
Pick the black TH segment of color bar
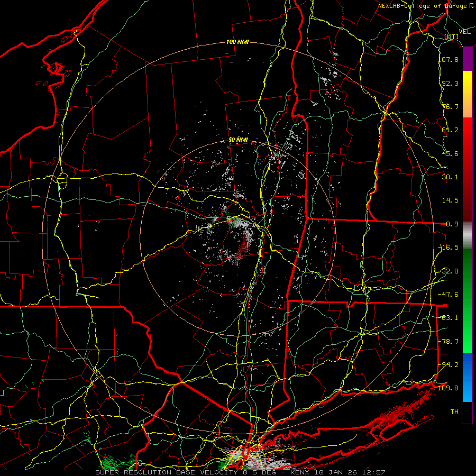[x=467, y=412]
